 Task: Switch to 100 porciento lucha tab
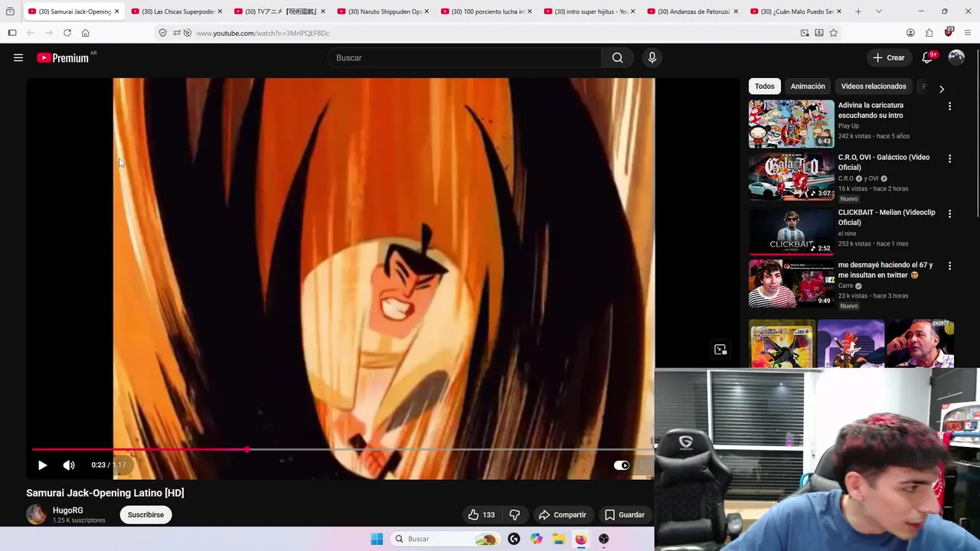pyautogui.click(x=486, y=11)
